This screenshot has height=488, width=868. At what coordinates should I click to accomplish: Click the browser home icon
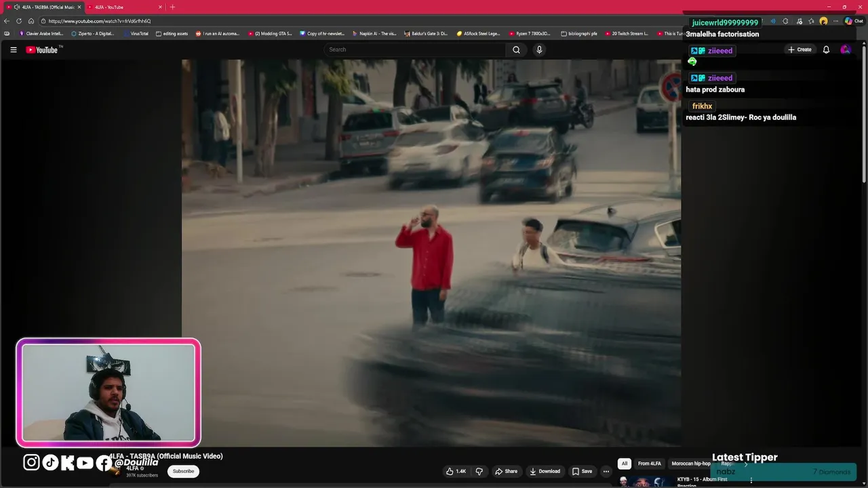[x=31, y=21]
